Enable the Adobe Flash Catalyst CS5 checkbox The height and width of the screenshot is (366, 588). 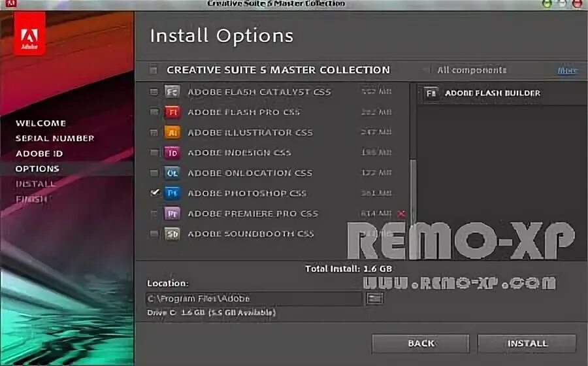tap(154, 91)
